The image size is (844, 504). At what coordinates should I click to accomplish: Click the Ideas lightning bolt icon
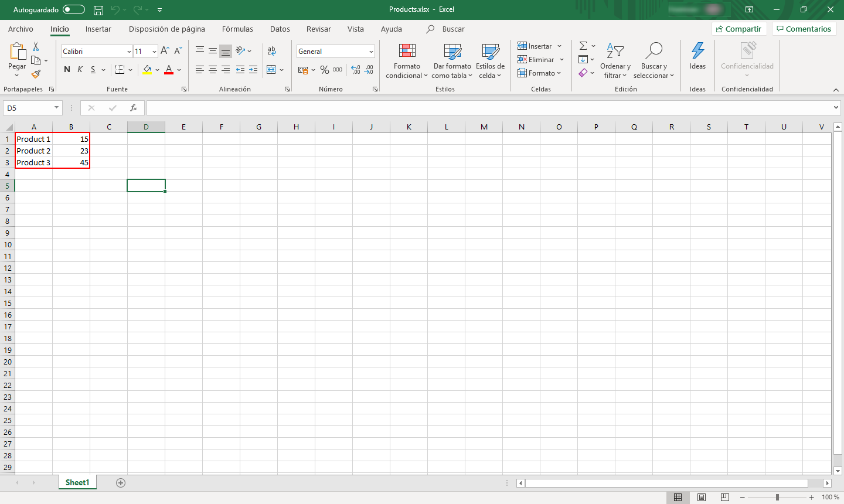click(697, 51)
